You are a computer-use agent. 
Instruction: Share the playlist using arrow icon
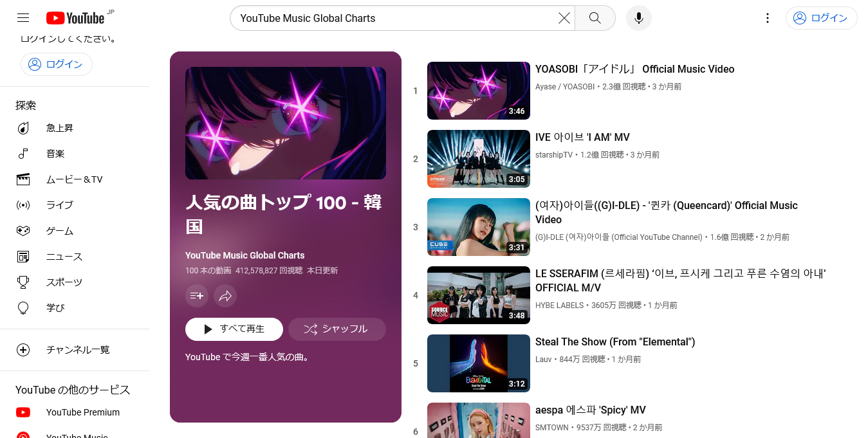[225, 296]
